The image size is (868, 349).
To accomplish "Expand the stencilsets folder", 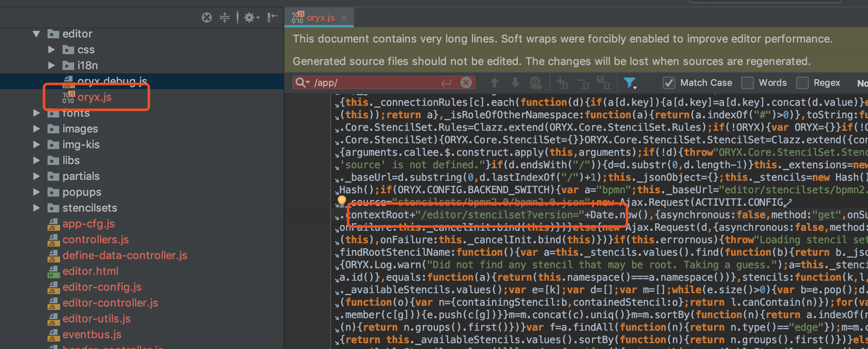I will (36, 208).
